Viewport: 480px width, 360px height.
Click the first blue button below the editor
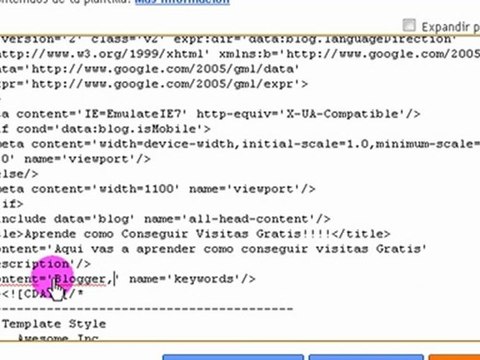233,357
